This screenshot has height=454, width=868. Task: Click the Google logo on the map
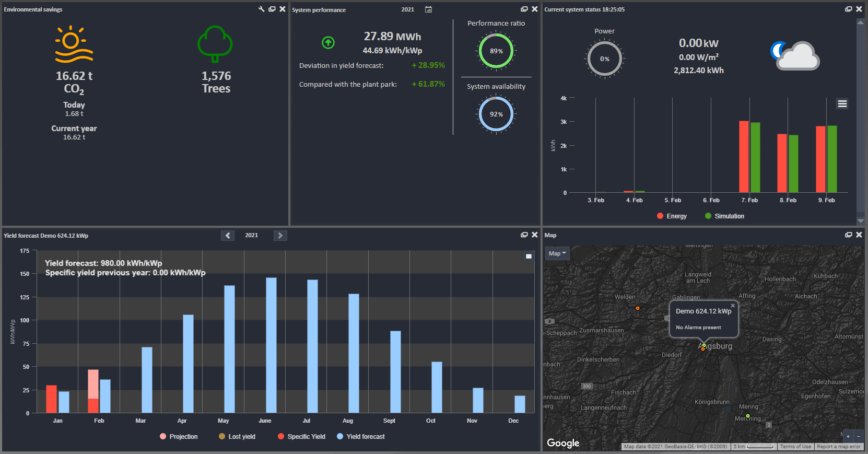[x=563, y=443]
